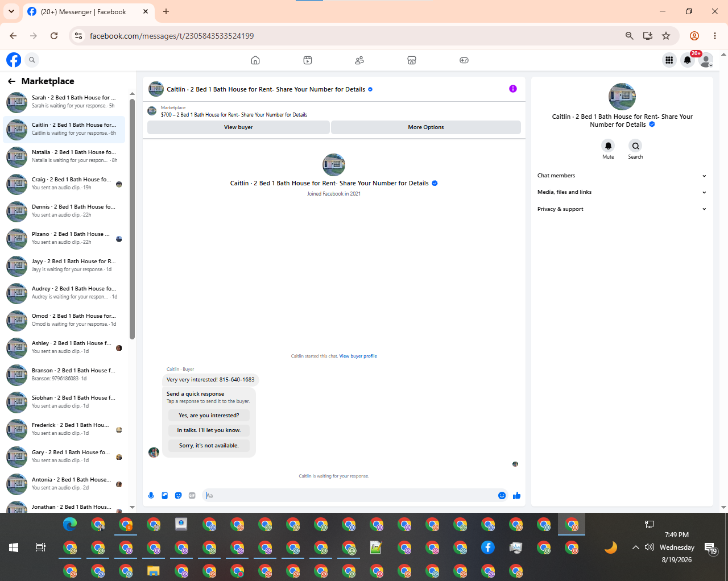Open the Friends icon in top navigation

click(359, 60)
